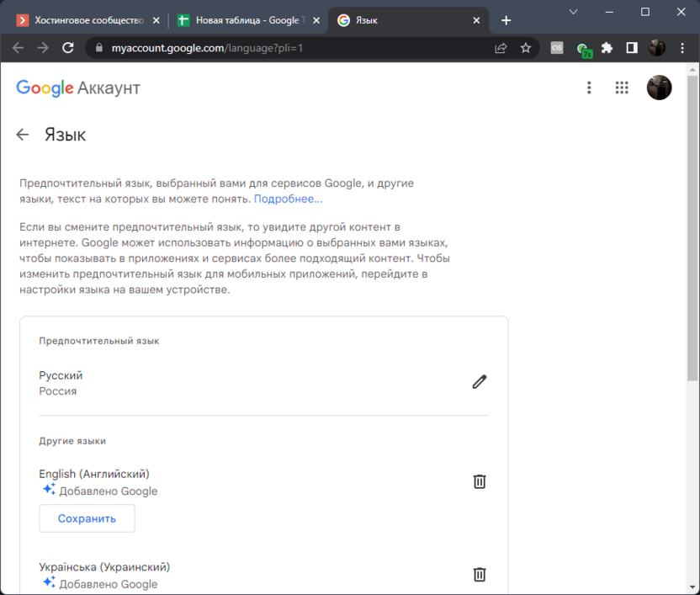The height and width of the screenshot is (595, 700).
Task: Toggle the browser side panel
Action: point(632,48)
